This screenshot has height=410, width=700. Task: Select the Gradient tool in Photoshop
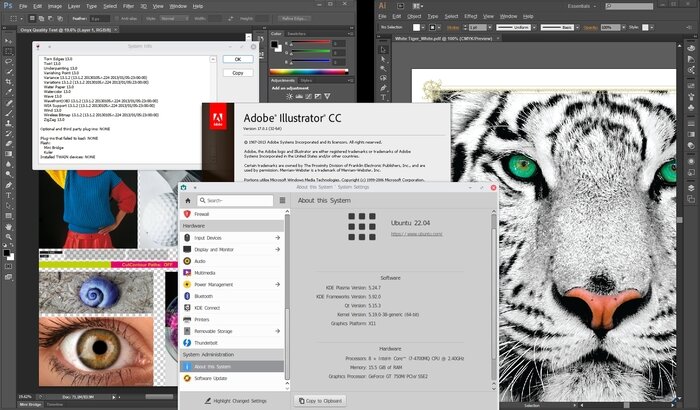tap(8, 154)
